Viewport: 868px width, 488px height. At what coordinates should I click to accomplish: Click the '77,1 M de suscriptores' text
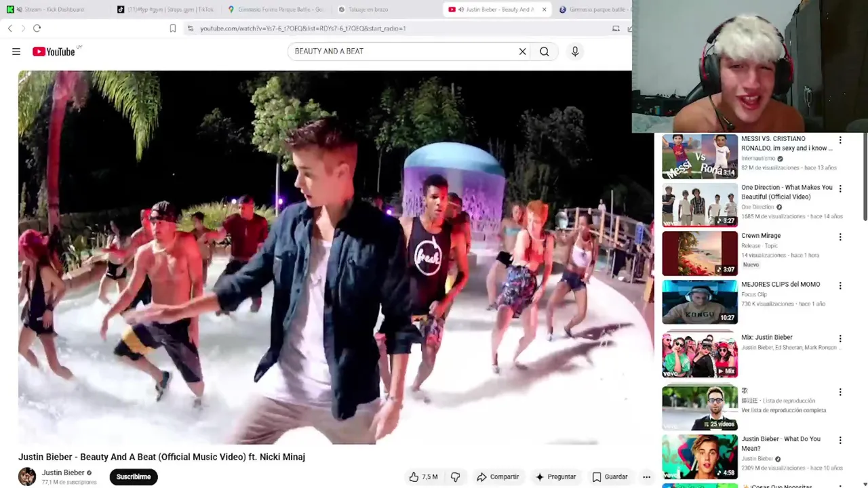click(x=69, y=482)
